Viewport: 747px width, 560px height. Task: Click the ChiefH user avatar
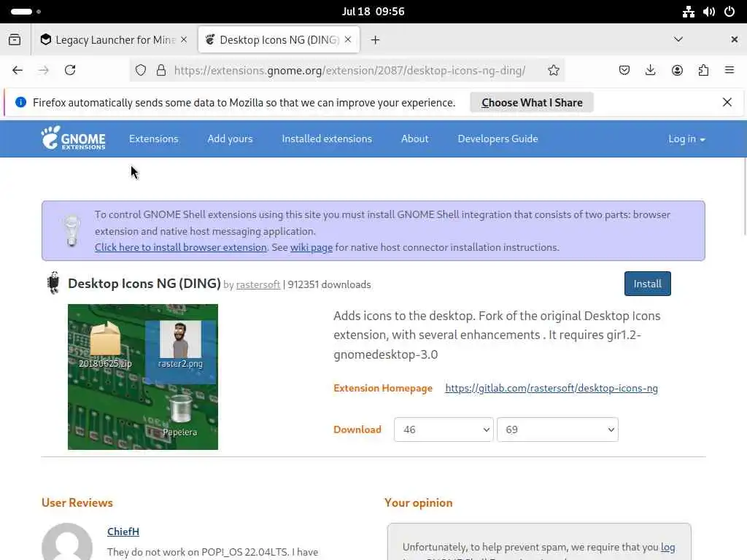coord(67,542)
